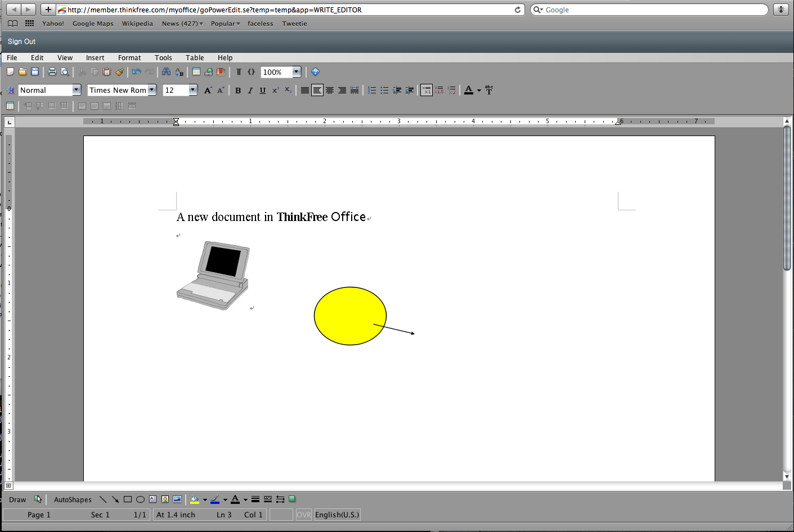Expand the line color dropdown arrow
The height and width of the screenshot is (532, 794).
point(225,499)
